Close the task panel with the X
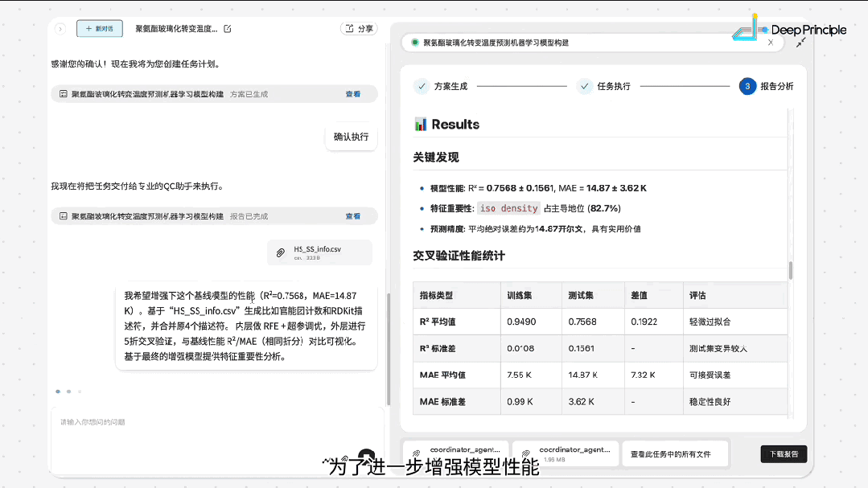Image resolution: width=868 pixels, height=488 pixels. 770,42
